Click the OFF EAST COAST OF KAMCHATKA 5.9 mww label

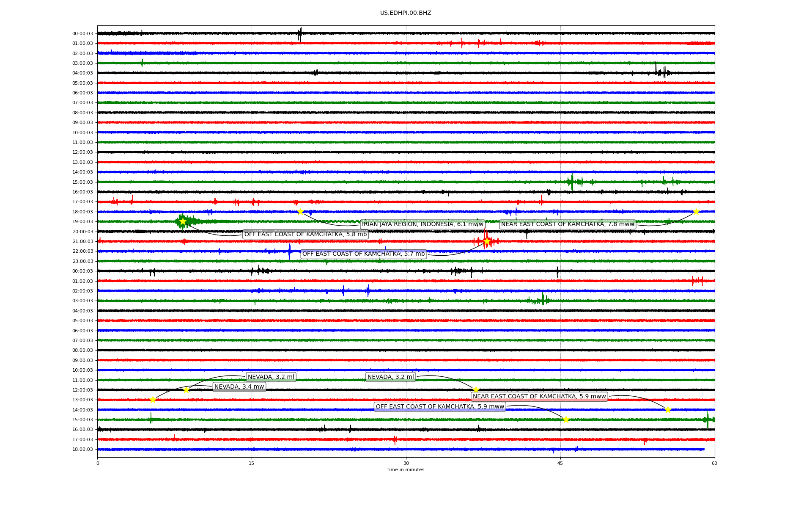[440, 407]
